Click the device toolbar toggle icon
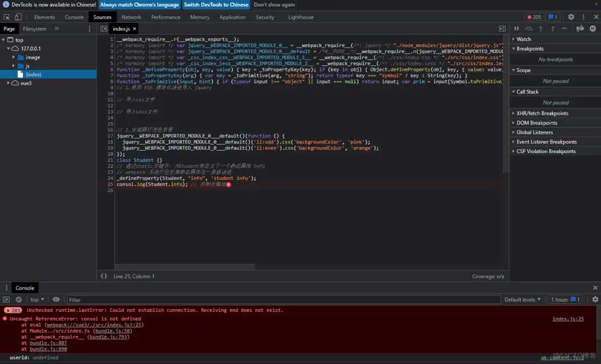Viewport: 601px width, 364px height. 17,17
